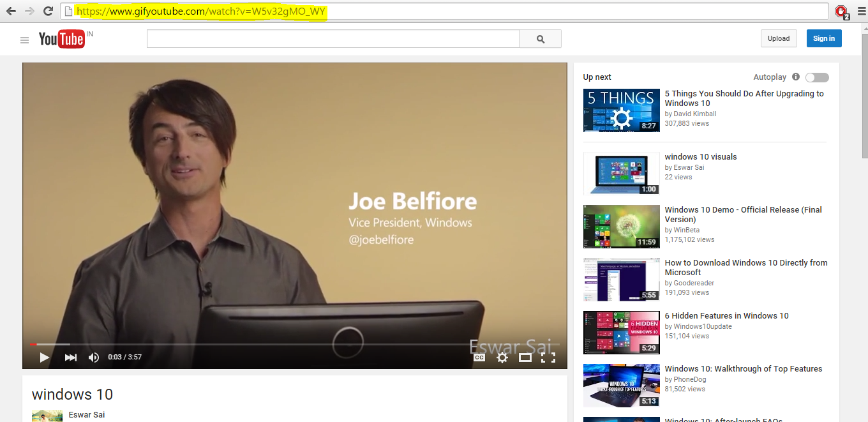Click 'by David Kimball' channel text
Screen dimensions: 868x422
[691, 114]
